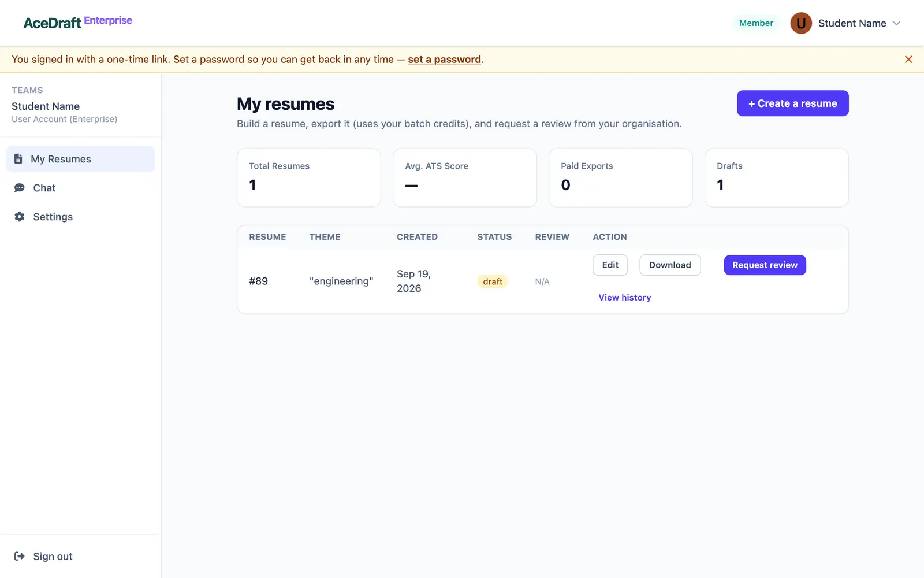Click the TEAMS section label
924x578 pixels.
tap(27, 90)
